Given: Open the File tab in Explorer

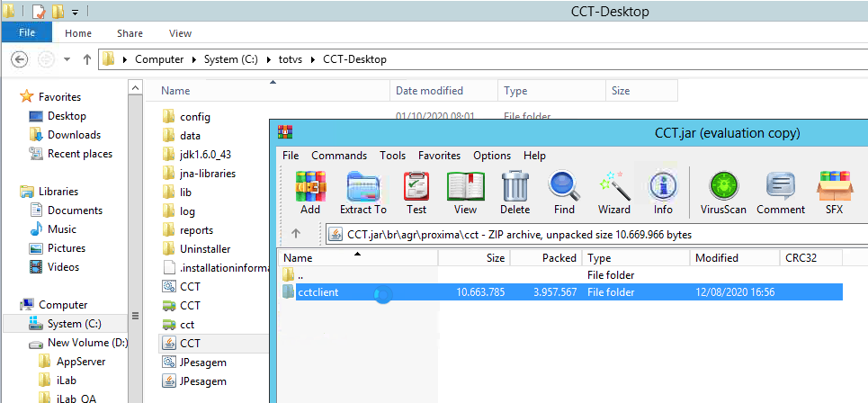Looking at the screenshot, I should pyautogui.click(x=27, y=33).
